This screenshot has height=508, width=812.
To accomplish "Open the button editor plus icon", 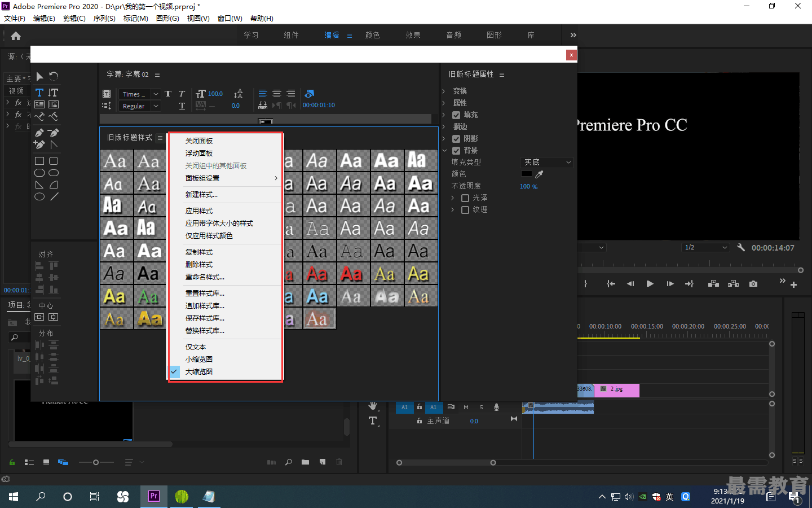I will (793, 285).
